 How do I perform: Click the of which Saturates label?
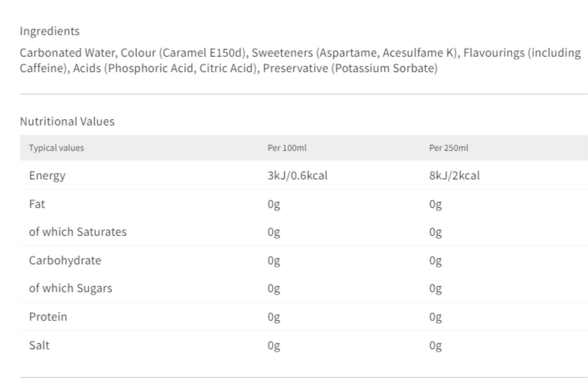pyautogui.click(x=78, y=232)
